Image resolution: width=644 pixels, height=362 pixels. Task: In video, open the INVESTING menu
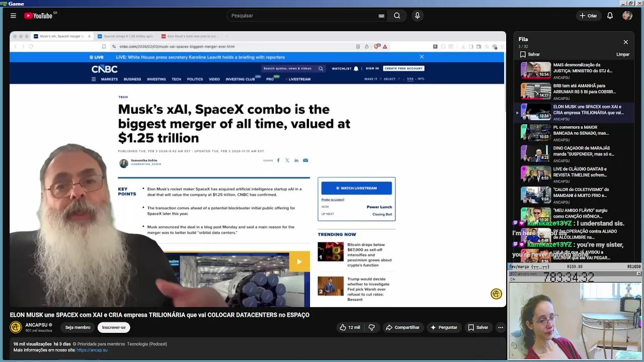tap(156, 79)
